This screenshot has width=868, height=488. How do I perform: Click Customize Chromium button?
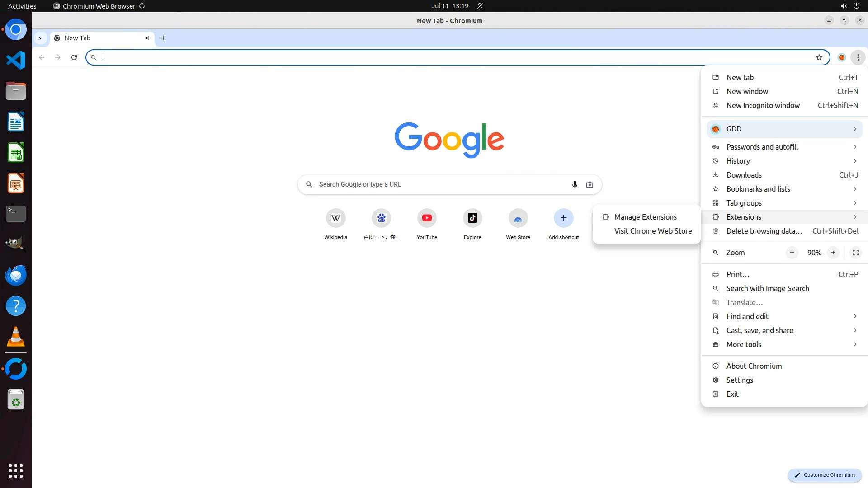[x=824, y=475]
